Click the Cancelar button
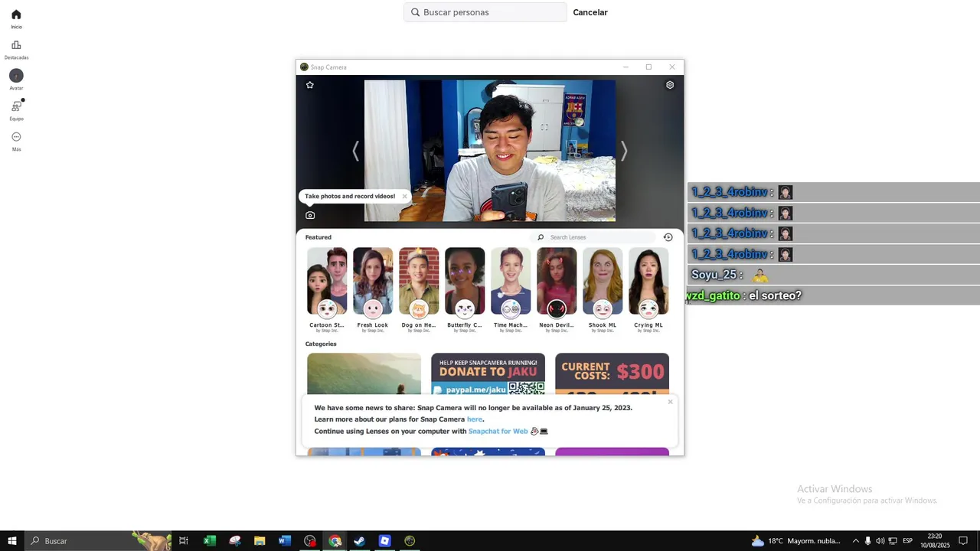The height and width of the screenshot is (551, 980). pyautogui.click(x=590, y=12)
